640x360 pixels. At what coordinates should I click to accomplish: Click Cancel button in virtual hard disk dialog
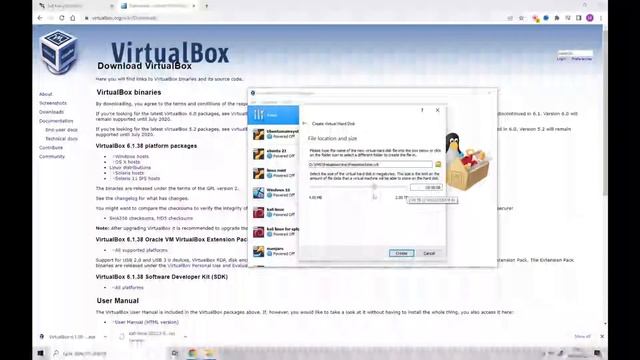coord(429,253)
